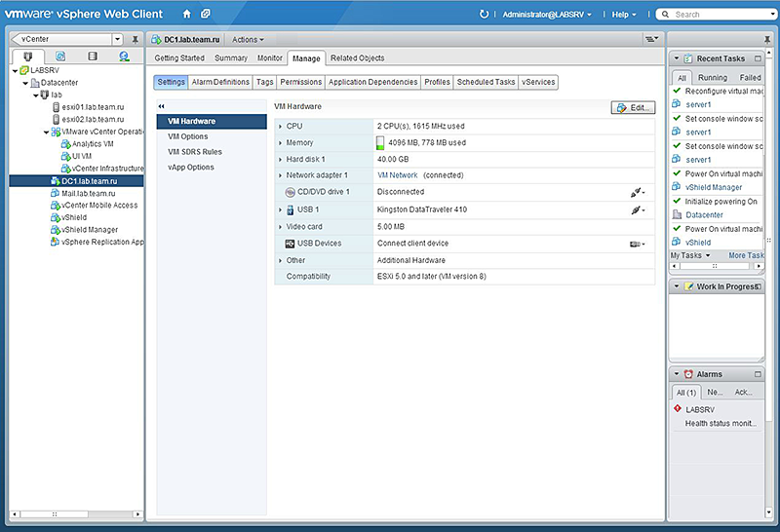The image size is (780, 532).
Task: Click the Edit button for VM Hardware
Action: coord(633,107)
